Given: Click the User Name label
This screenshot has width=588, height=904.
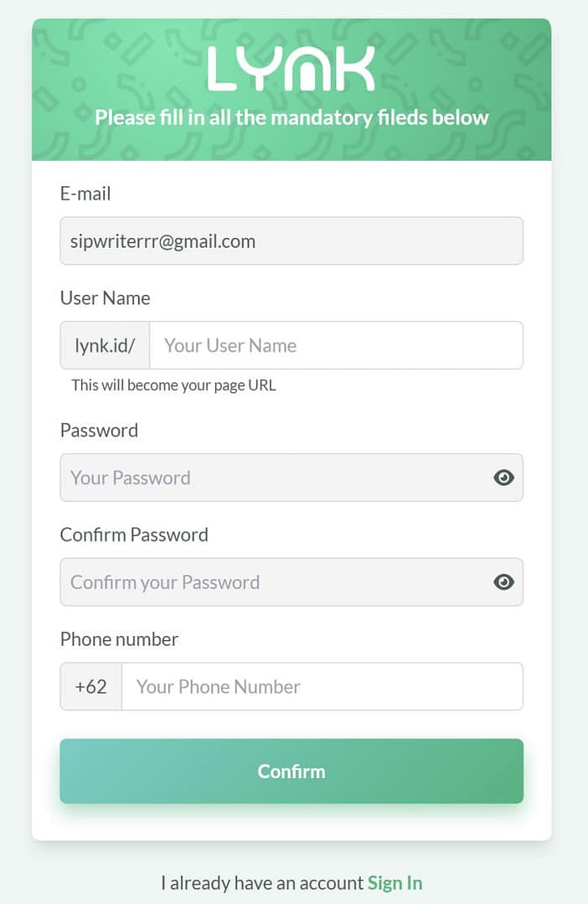Looking at the screenshot, I should coord(106,298).
